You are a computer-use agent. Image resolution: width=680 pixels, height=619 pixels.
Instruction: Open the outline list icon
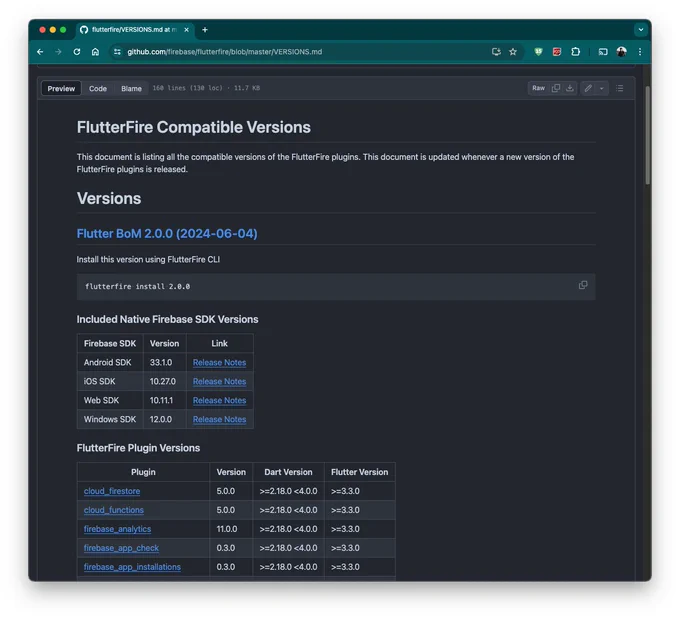pos(620,88)
